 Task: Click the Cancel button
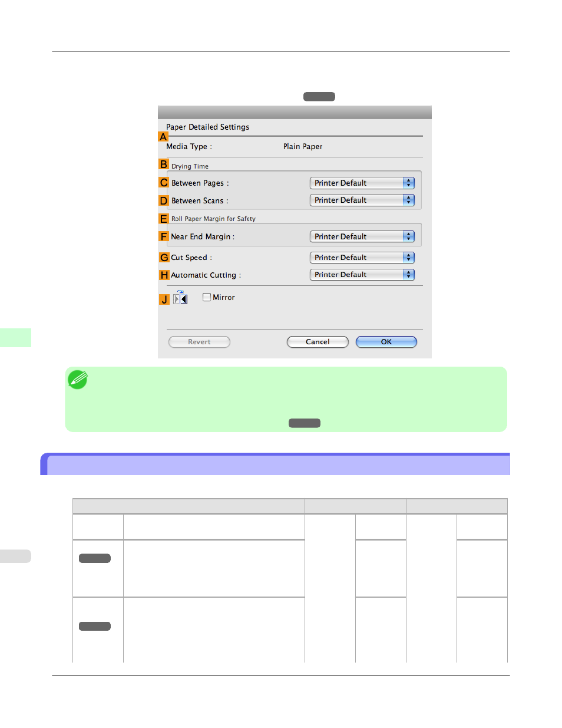click(x=318, y=342)
